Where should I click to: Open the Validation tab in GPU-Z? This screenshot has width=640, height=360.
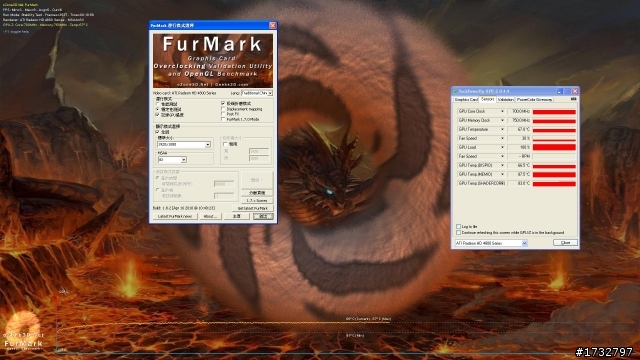coord(506,100)
